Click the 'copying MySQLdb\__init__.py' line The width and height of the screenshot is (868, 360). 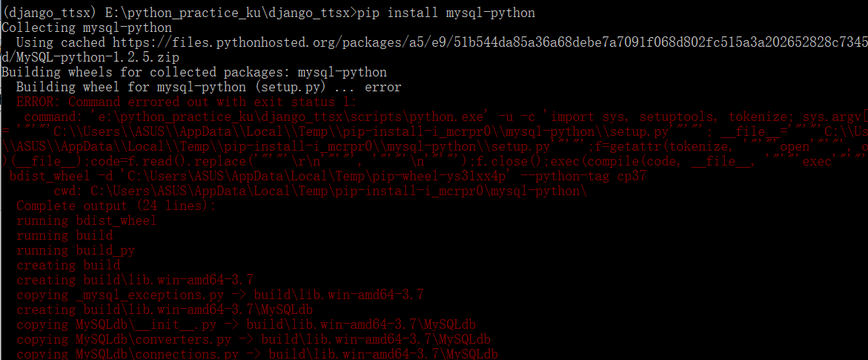coord(246,324)
